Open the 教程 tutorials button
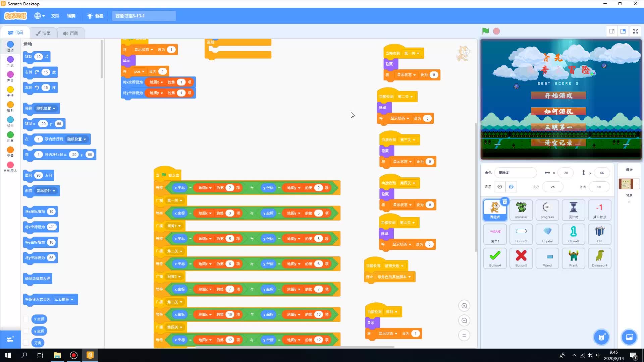 (95, 16)
